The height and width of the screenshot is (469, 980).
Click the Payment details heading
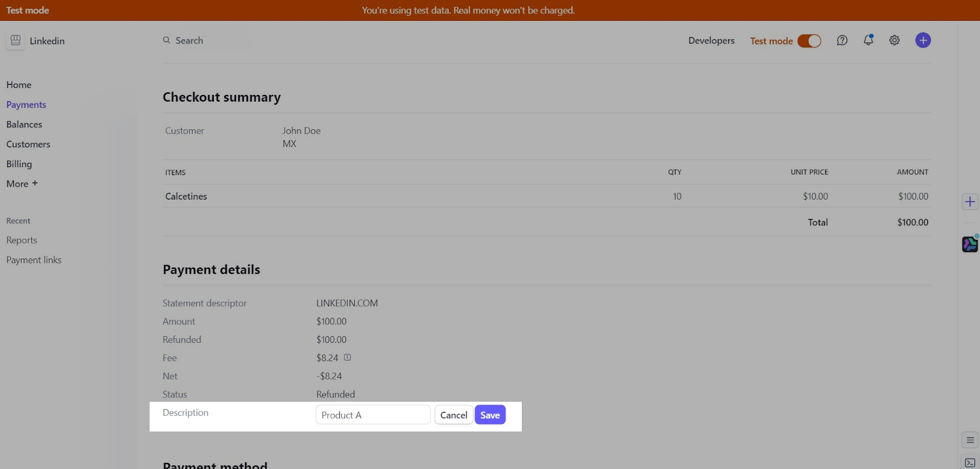click(211, 270)
